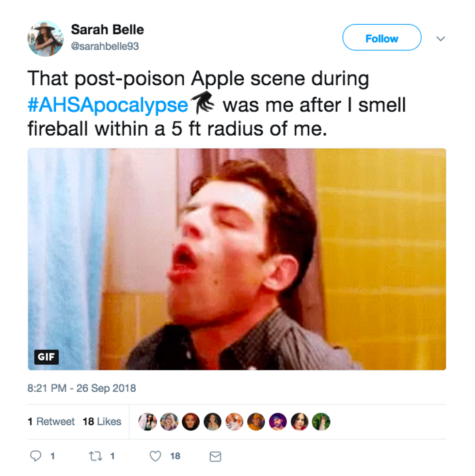
Task: Retweet this tweet using the retweet icon
Action: point(95,456)
